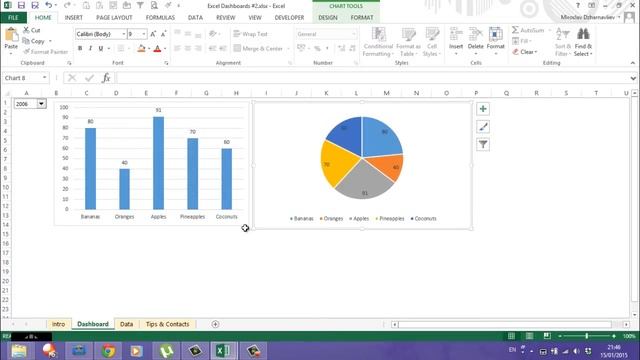Click the Fill command in Editing
640x360 pixels.
(521, 41)
